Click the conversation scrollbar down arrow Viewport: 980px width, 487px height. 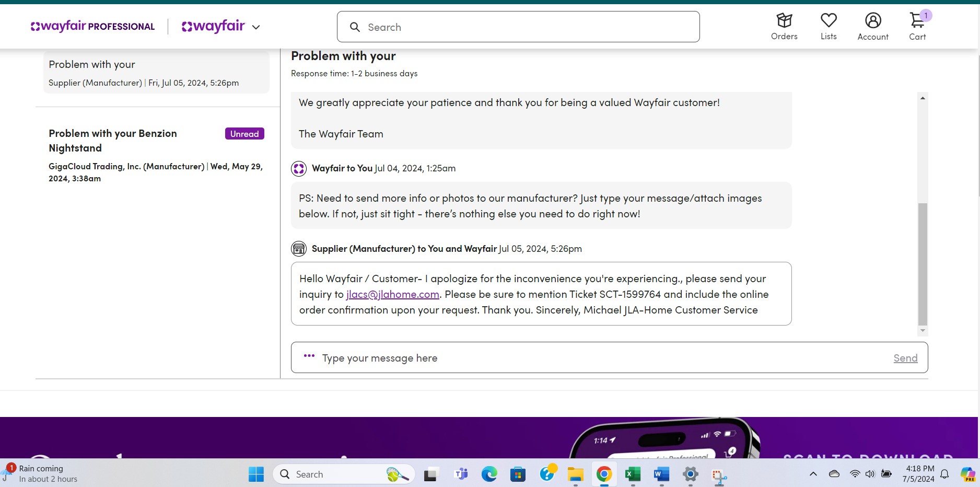(923, 330)
